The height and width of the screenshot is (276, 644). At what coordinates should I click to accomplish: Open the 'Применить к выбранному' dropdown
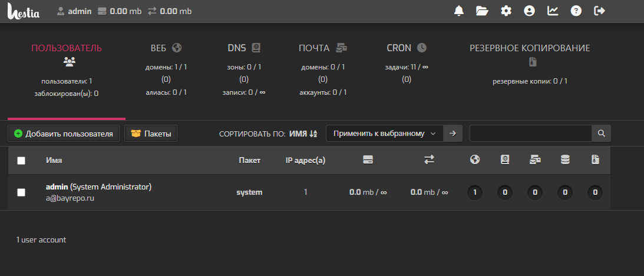point(384,134)
